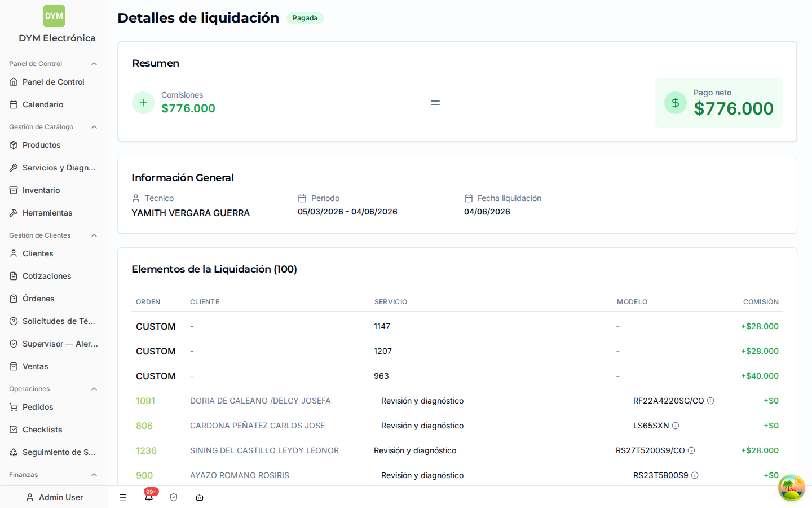812x508 pixels.
Task: Click info icon next to RF22A4220SG/CO
Action: [x=710, y=401]
